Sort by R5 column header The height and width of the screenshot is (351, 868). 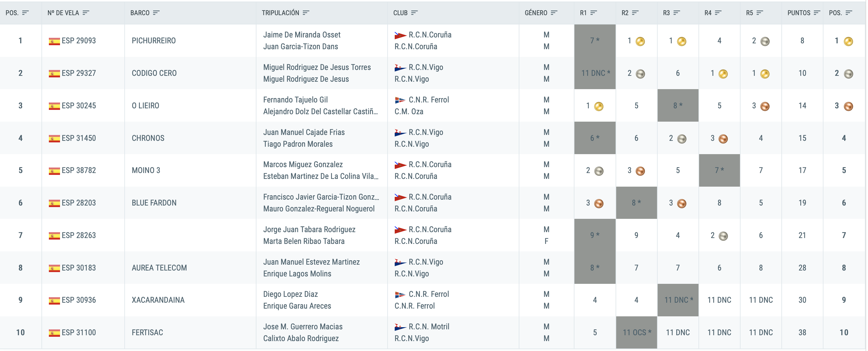pos(754,13)
